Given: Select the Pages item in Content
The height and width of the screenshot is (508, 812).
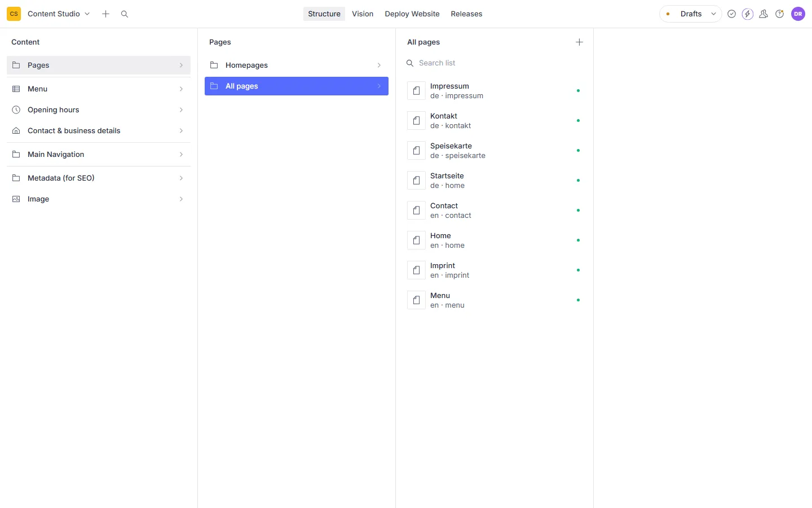Looking at the screenshot, I should pos(99,65).
